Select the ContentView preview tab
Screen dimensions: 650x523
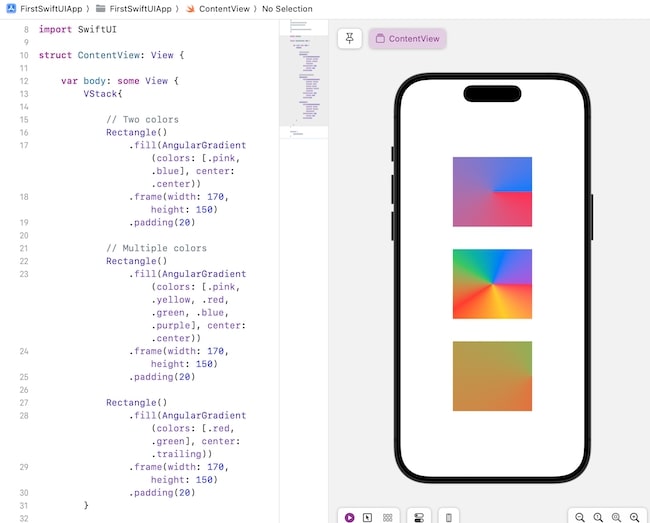coord(407,39)
